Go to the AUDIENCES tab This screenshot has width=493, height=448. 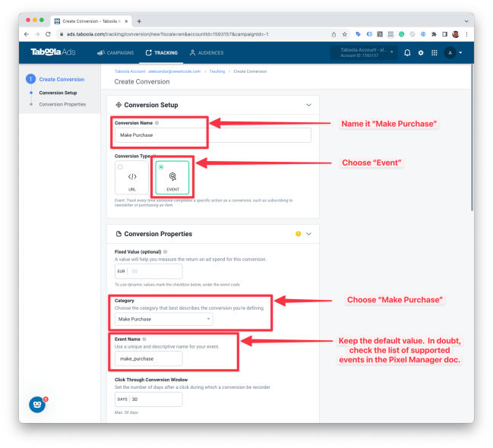point(207,53)
